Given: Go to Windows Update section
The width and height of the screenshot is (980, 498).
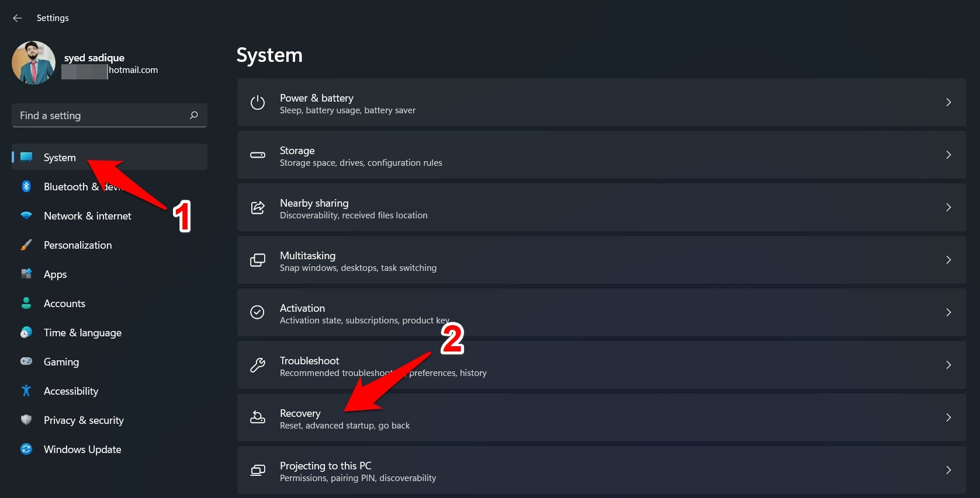Looking at the screenshot, I should (82, 450).
